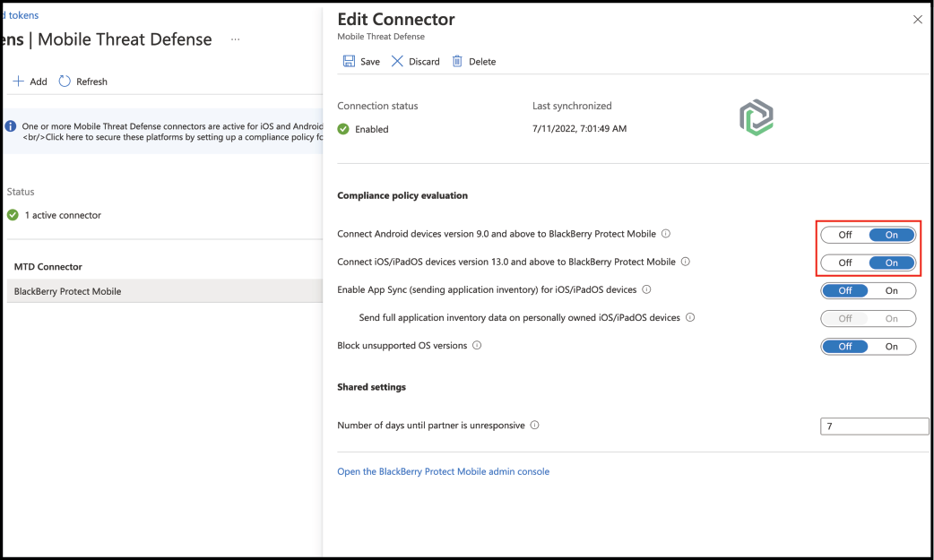
Task: Click the Shared settings heading
Action: click(x=371, y=387)
